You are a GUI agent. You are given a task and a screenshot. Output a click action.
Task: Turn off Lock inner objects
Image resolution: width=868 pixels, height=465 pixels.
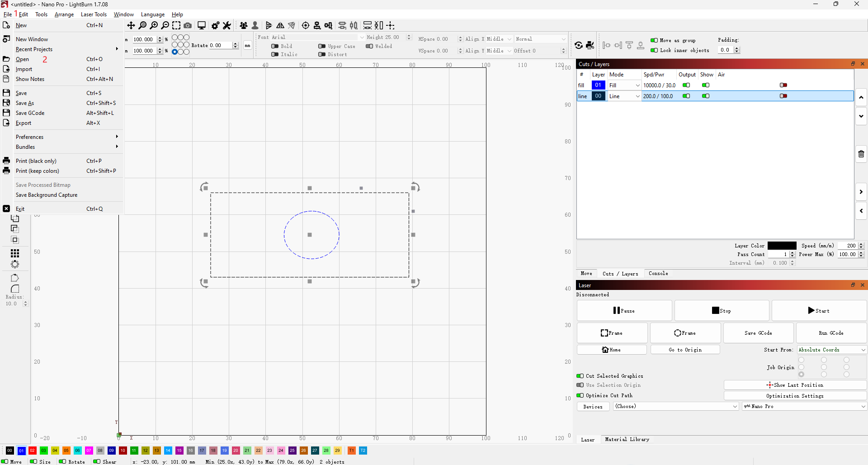654,50
